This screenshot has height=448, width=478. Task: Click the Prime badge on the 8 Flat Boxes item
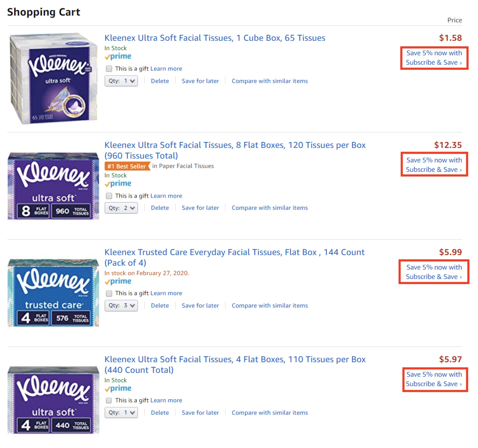coord(118,183)
